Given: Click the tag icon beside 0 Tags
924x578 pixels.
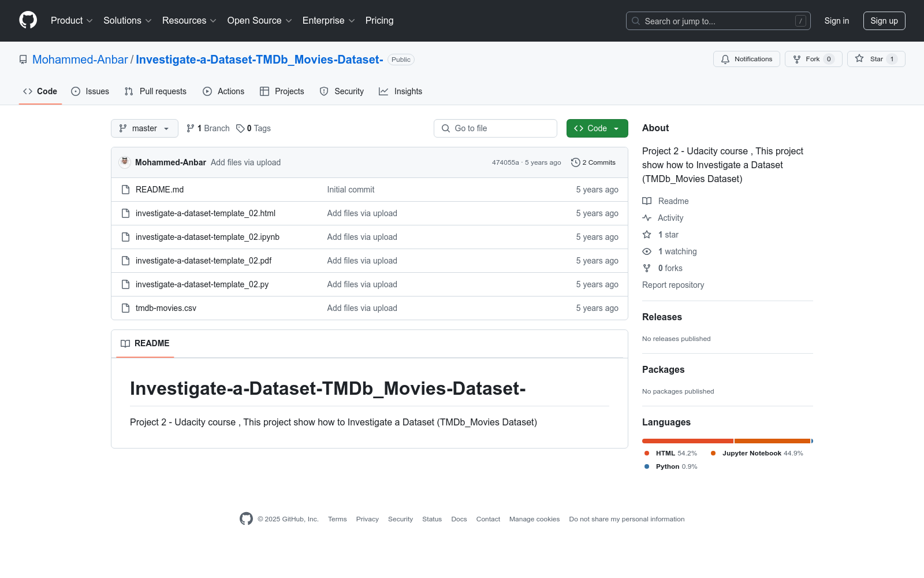Looking at the screenshot, I should (240, 128).
